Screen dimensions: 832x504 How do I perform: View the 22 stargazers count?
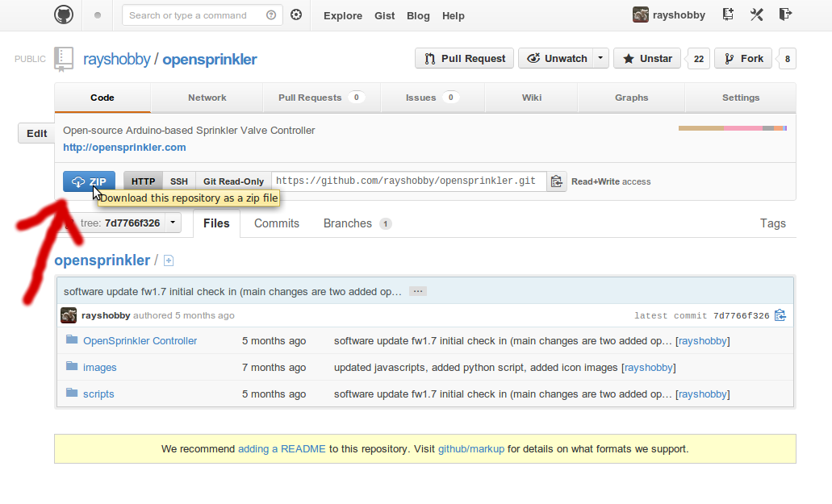tap(698, 59)
